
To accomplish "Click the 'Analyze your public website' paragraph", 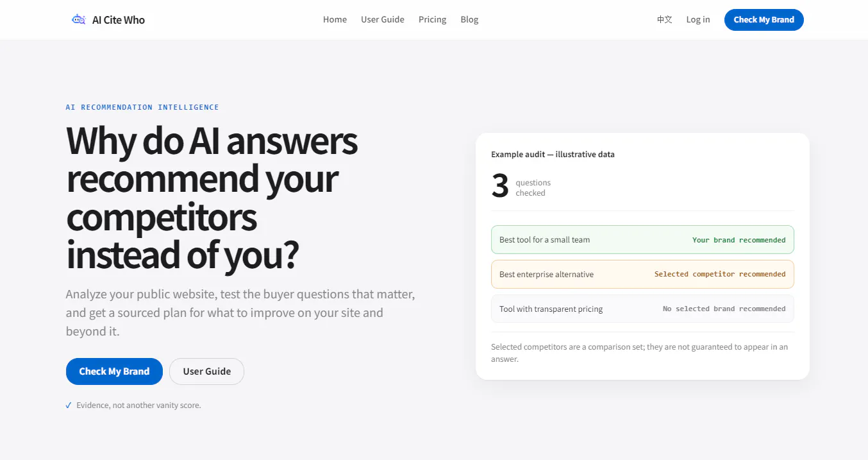I will pyautogui.click(x=240, y=313).
